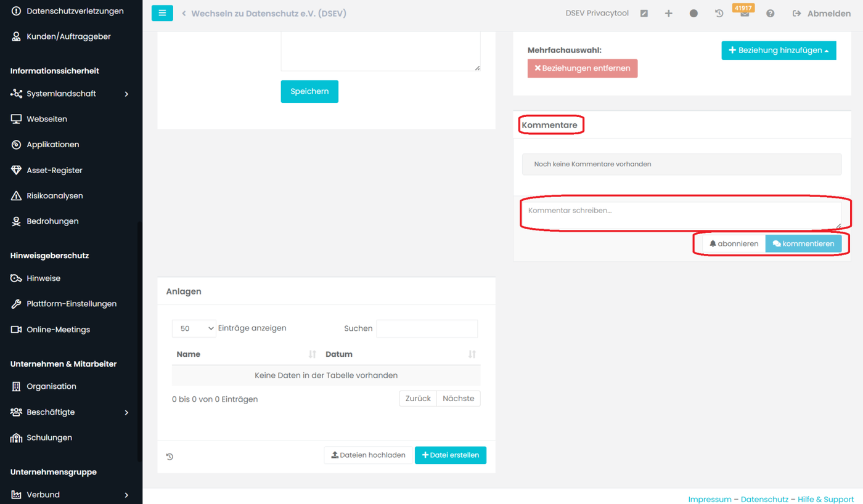Click the Systemlandschaft network icon
Viewport: 863px width, 504px height.
click(16, 94)
